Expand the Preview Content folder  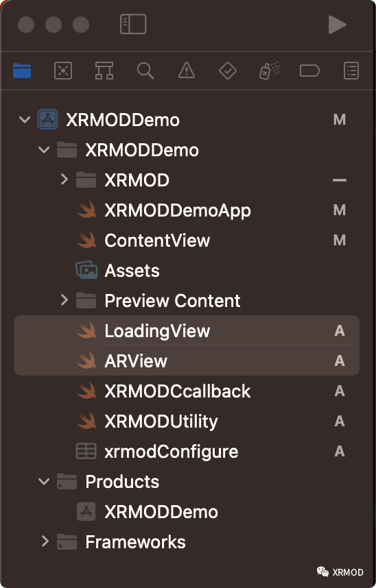click(64, 300)
